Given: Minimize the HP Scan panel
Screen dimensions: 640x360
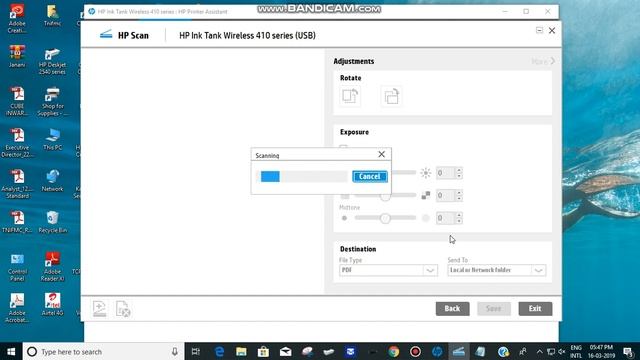Looking at the screenshot, I should click(x=540, y=30).
